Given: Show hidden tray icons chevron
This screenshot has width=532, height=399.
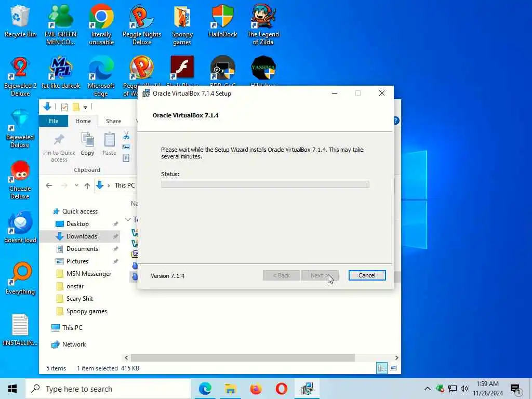Looking at the screenshot, I should tap(428, 389).
